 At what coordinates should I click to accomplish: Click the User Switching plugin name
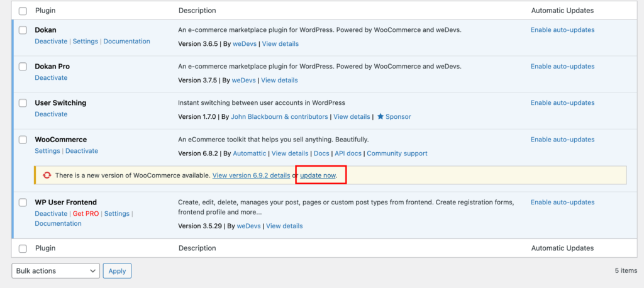[60, 103]
